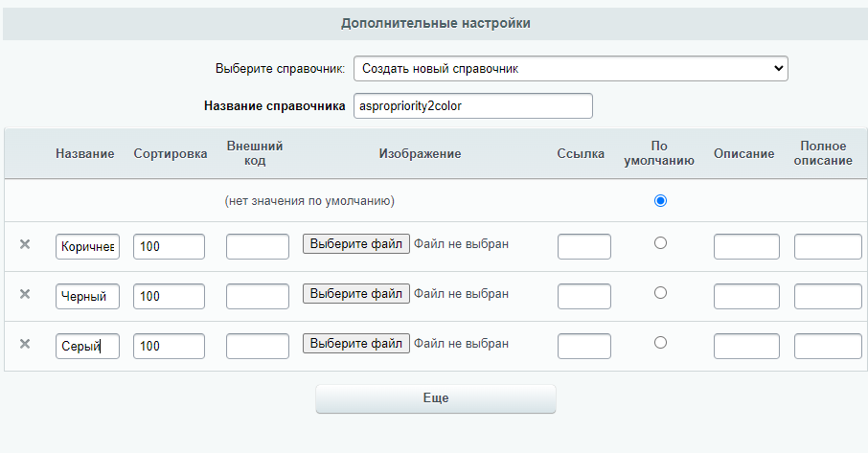
Task: Click description field in Коричневый row
Action: 746,247
